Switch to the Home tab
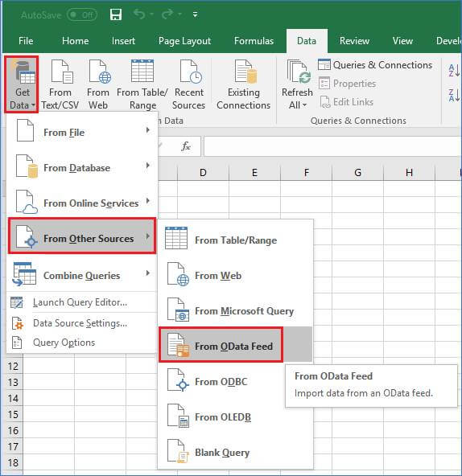 pyautogui.click(x=76, y=41)
